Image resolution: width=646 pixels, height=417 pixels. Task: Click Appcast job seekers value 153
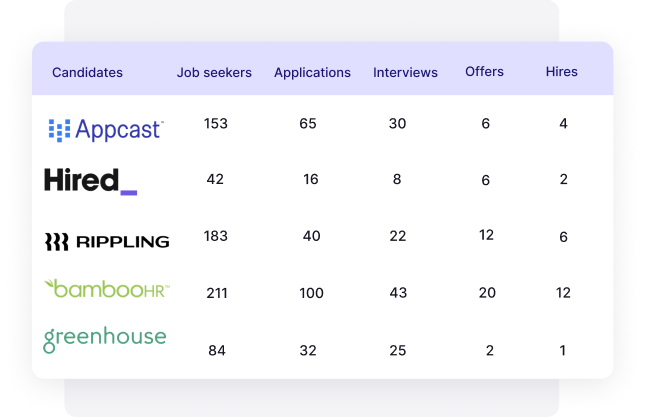pos(216,124)
